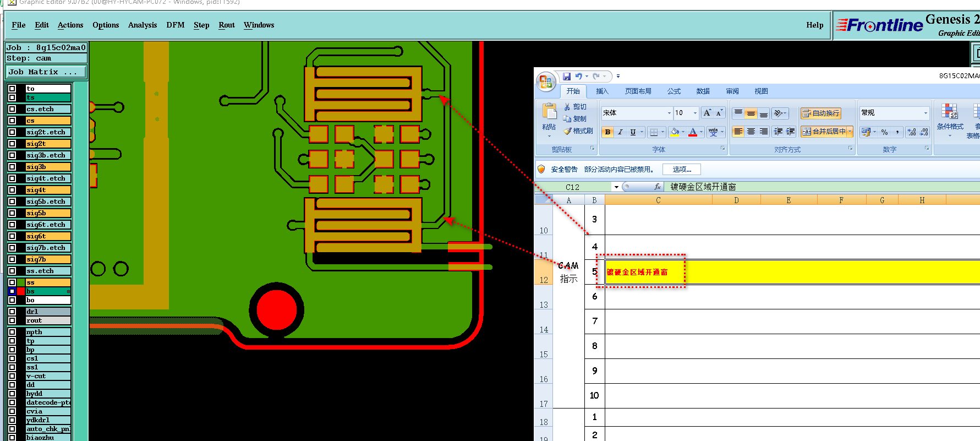Apply percent style number format

point(884,132)
